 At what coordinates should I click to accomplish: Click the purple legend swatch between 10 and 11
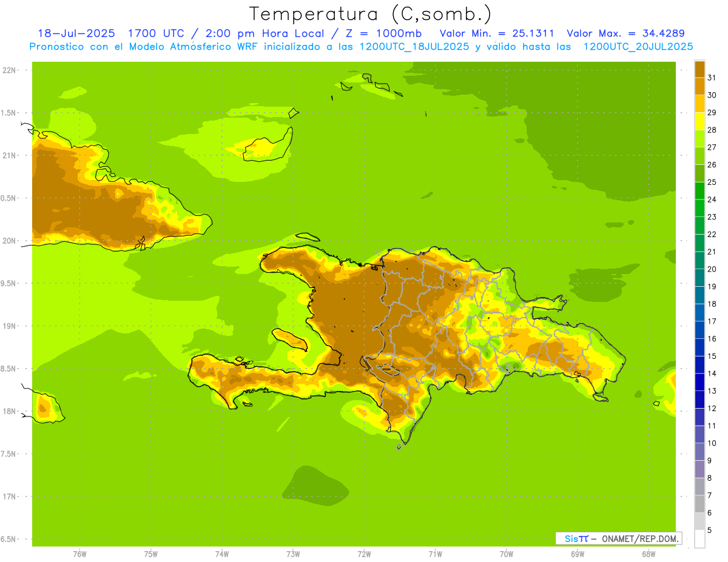pos(699,435)
